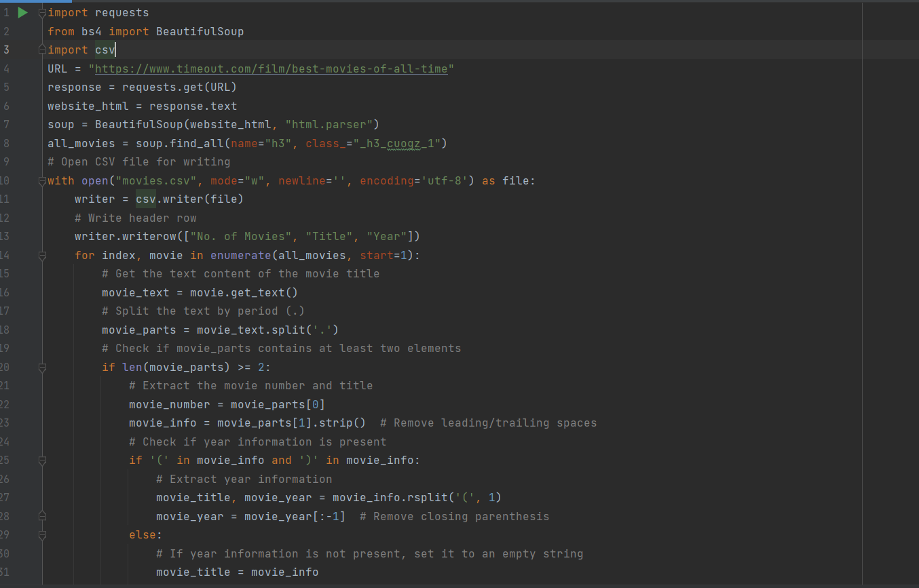Click comment '# If year information is not present'

tap(370, 553)
